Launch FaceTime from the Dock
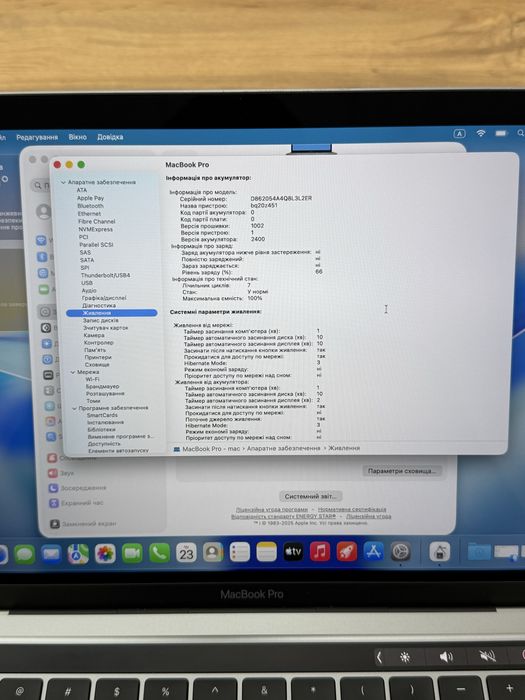Screen dimensions: 525x700 [132, 554]
